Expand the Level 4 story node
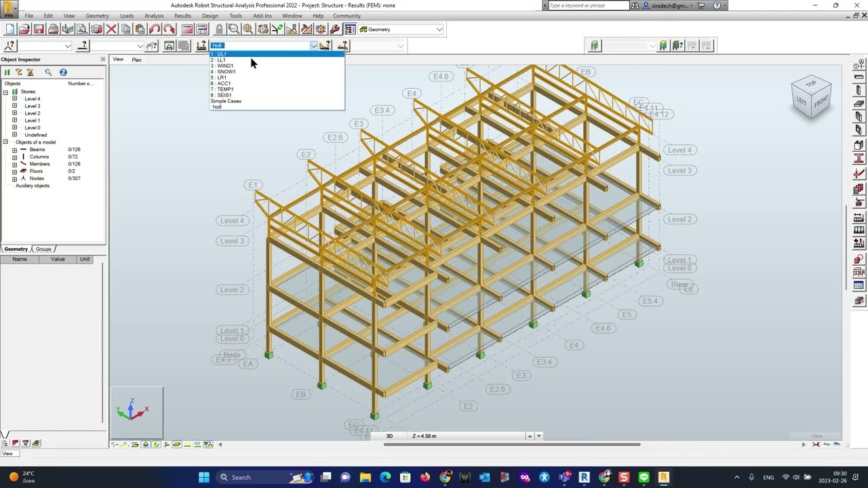The width and height of the screenshot is (868, 488). [15, 98]
